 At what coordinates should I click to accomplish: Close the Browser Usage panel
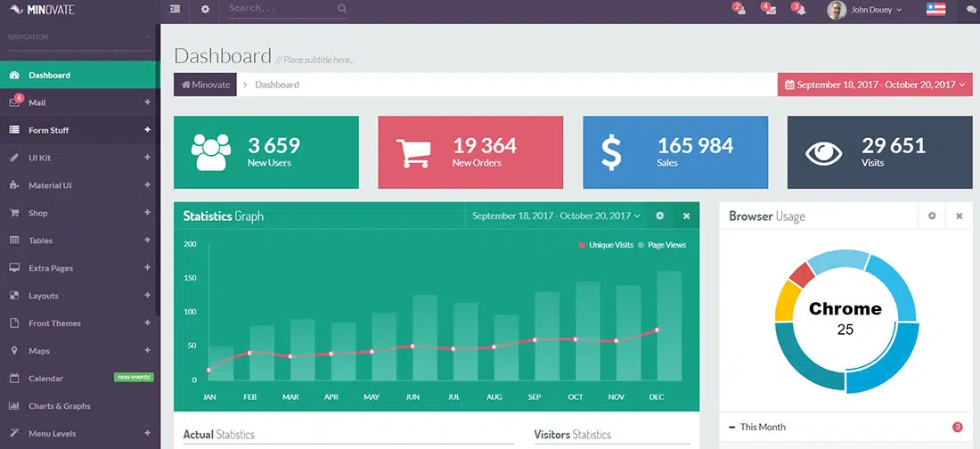click(x=960, y=216)
